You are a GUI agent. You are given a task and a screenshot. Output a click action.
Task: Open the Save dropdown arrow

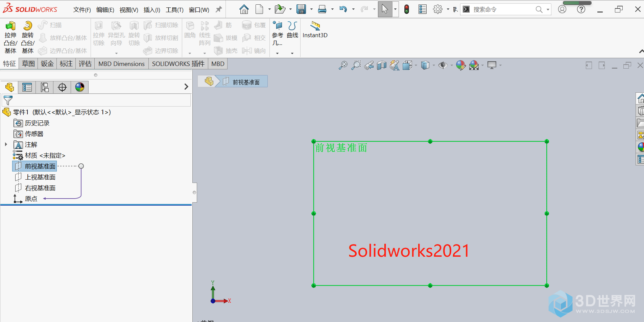[x=311, y=9]
